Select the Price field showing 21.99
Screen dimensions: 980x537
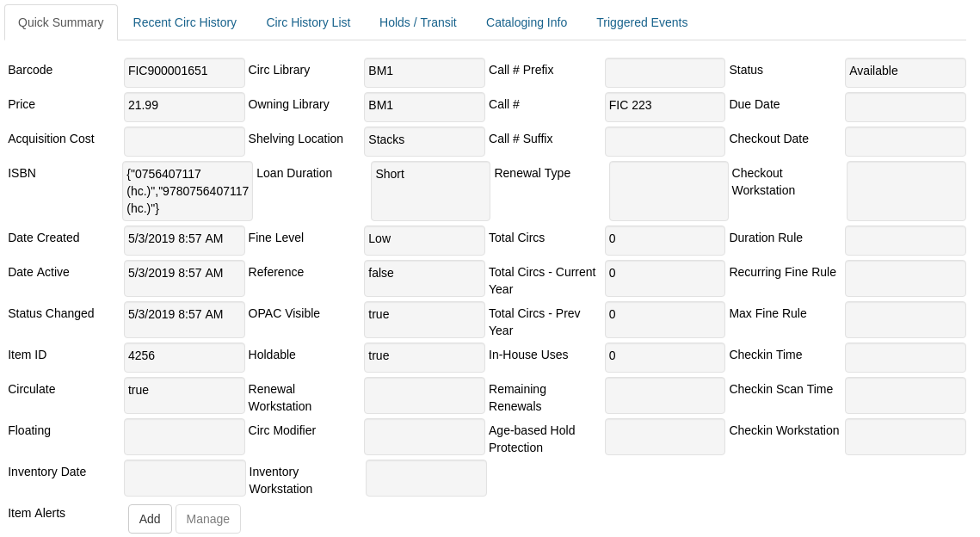(184, 107)
